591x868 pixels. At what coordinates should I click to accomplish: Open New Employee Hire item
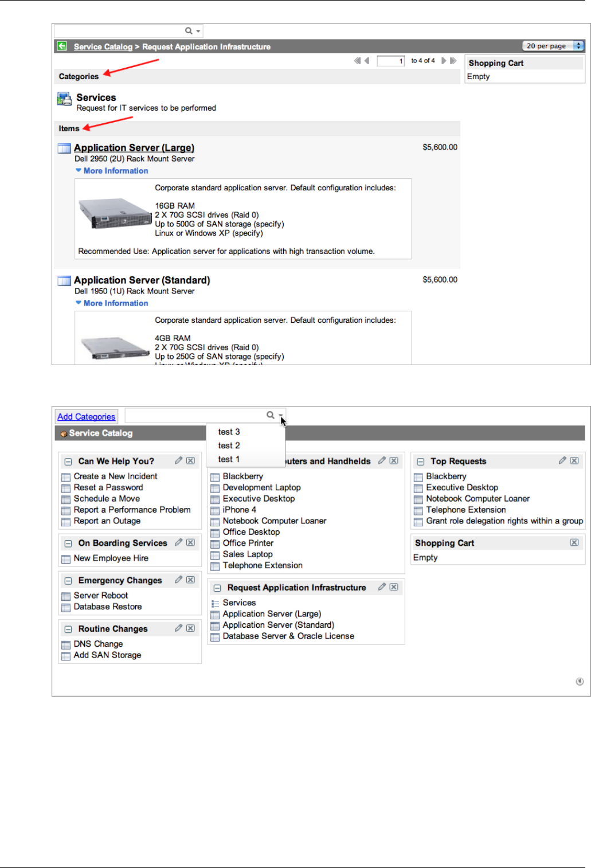point(111,558)
